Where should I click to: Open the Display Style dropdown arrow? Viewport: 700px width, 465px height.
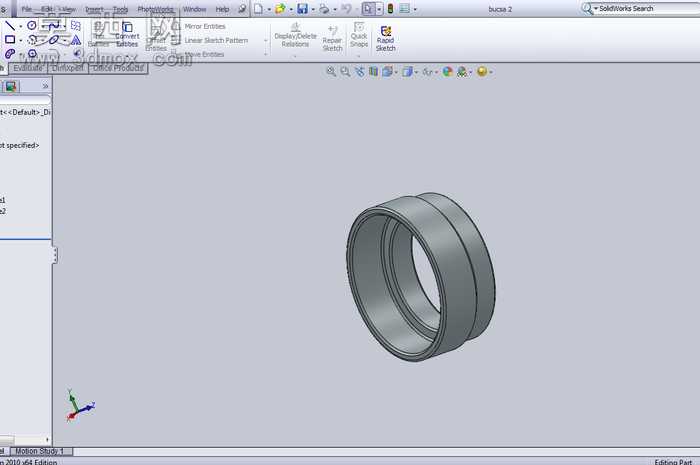click(416, 72)
